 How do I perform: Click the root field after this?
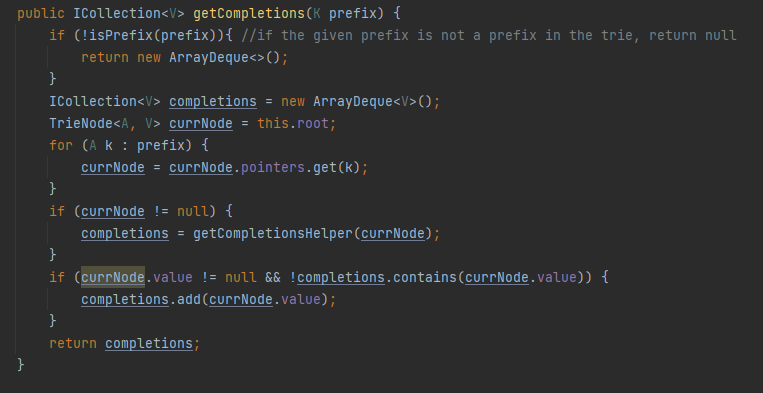(x=313, y=124)
